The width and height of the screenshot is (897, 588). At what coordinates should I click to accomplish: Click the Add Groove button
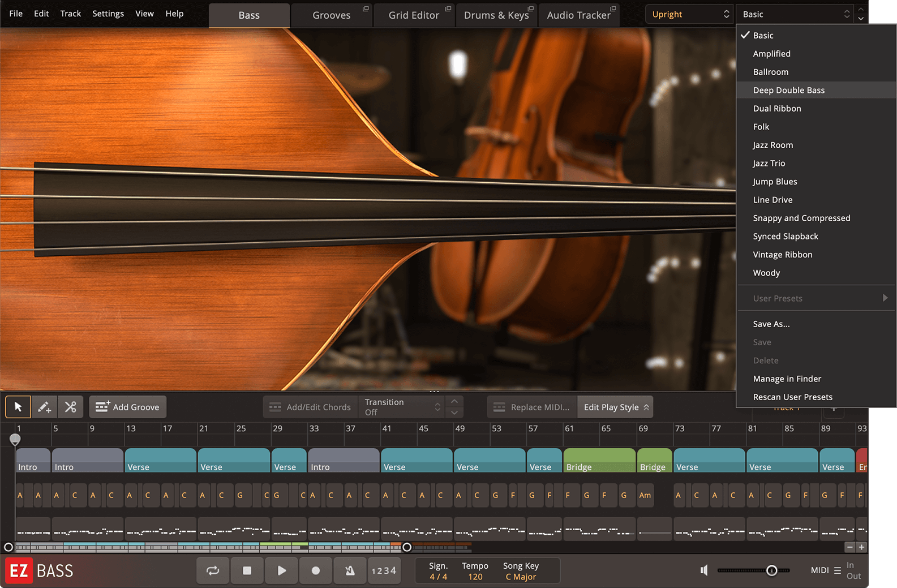[127, 407]
